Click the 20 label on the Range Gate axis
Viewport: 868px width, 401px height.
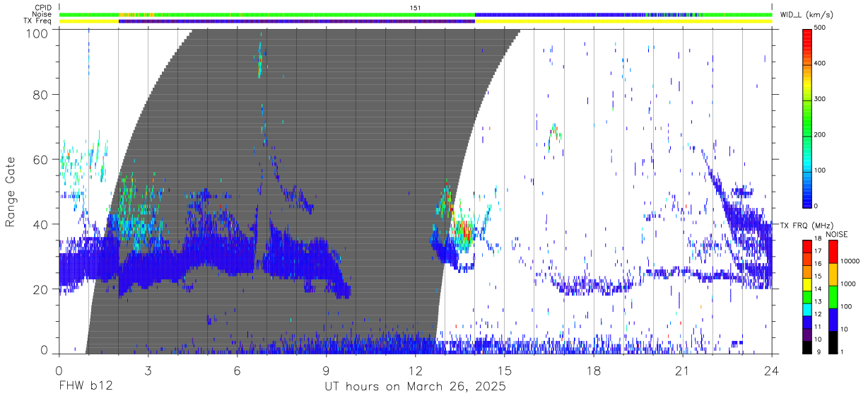pyautogui.click(x=42, y=289)
